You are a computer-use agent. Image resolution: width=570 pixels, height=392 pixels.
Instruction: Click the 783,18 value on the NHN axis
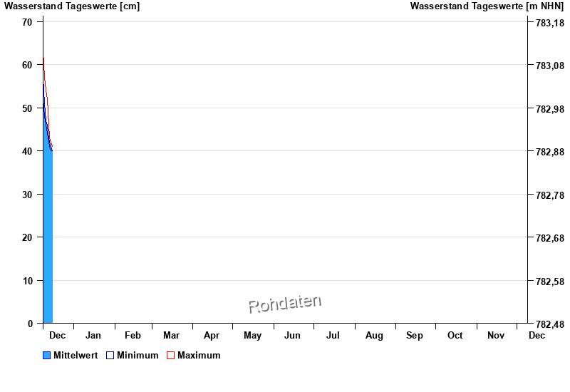pos(548,23)
